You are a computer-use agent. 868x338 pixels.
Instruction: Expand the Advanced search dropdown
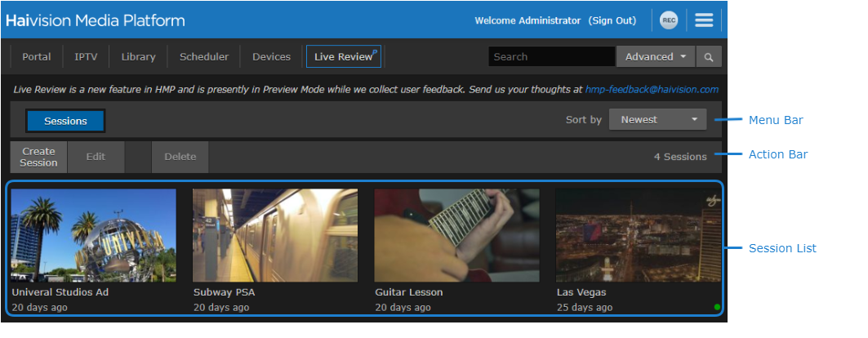coord(655,57)
